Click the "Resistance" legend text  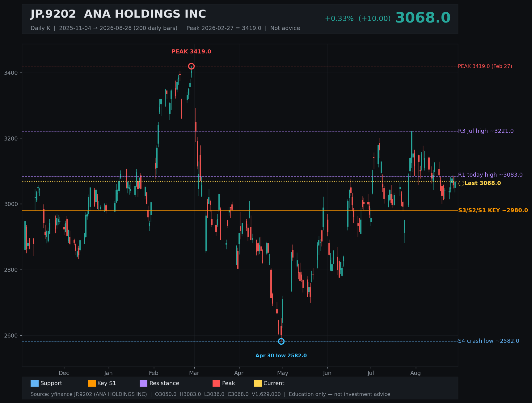[x=164, y=383]
